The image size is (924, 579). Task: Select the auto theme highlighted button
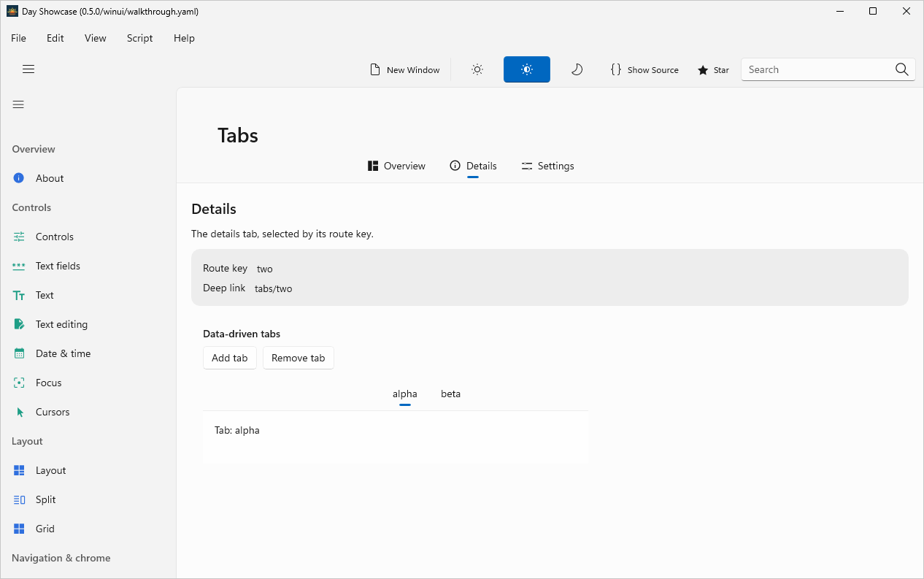(527, 69)
